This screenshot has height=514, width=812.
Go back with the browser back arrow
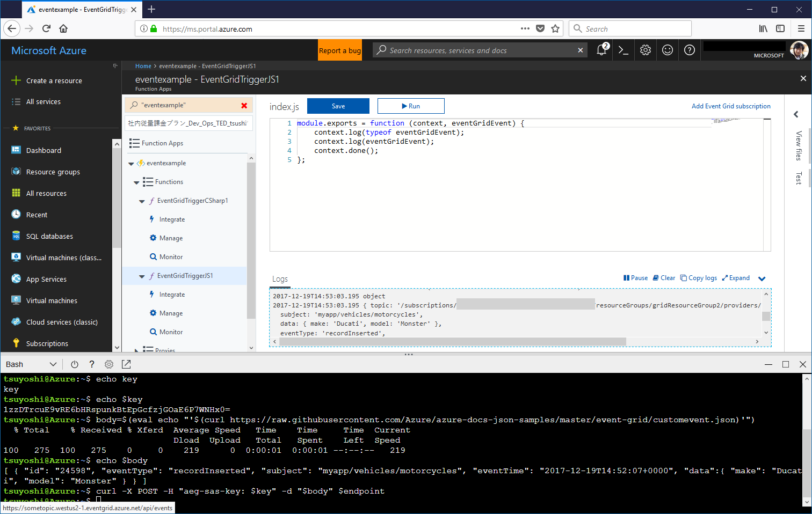click(12, 28)
